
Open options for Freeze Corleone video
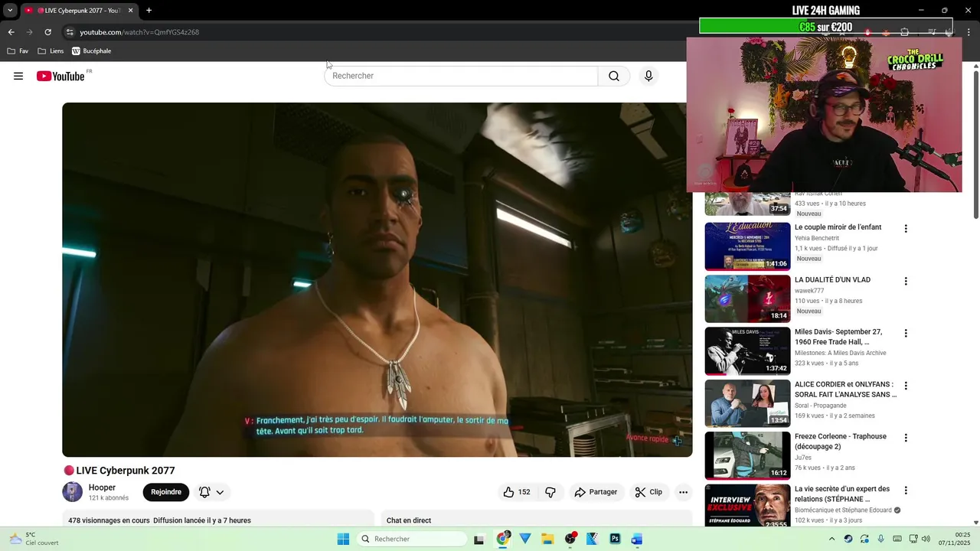coord(906,439)
